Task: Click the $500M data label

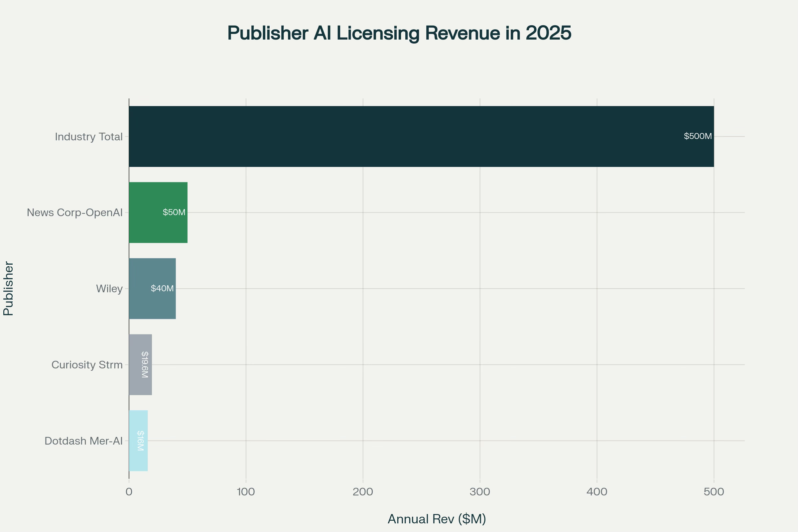Action: 698,136
